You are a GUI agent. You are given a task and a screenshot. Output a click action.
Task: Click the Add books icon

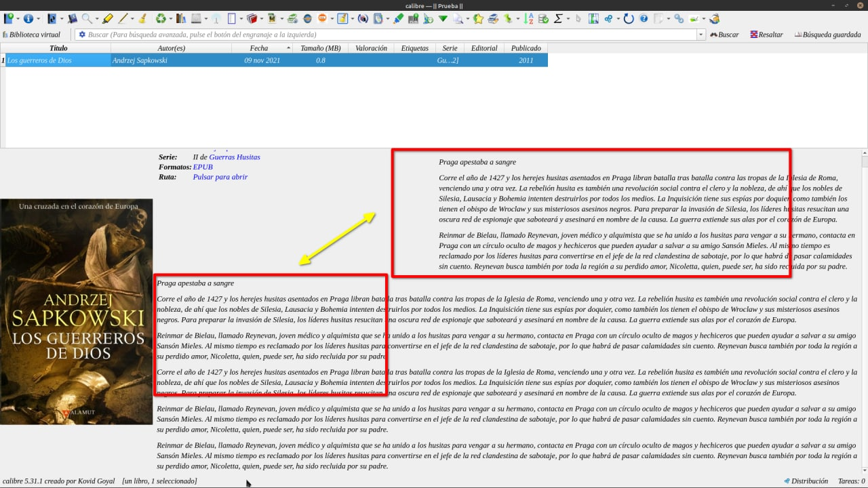click(x=9, y=19)
